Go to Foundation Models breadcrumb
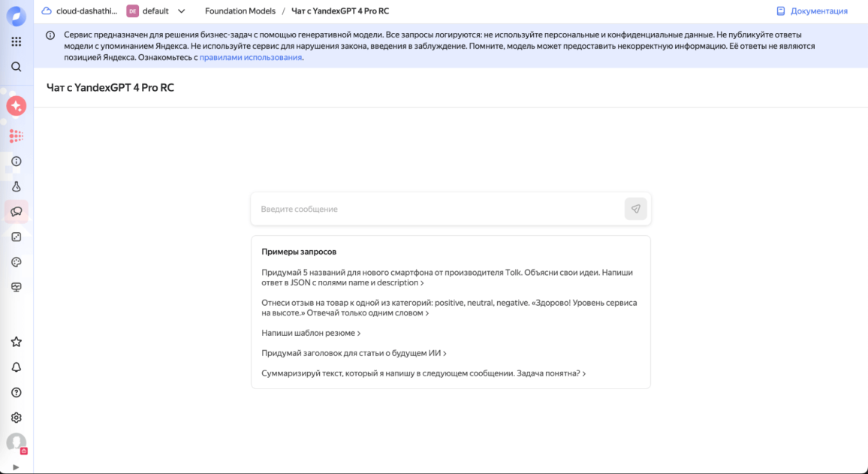868x474 pixels. point(240,11)
